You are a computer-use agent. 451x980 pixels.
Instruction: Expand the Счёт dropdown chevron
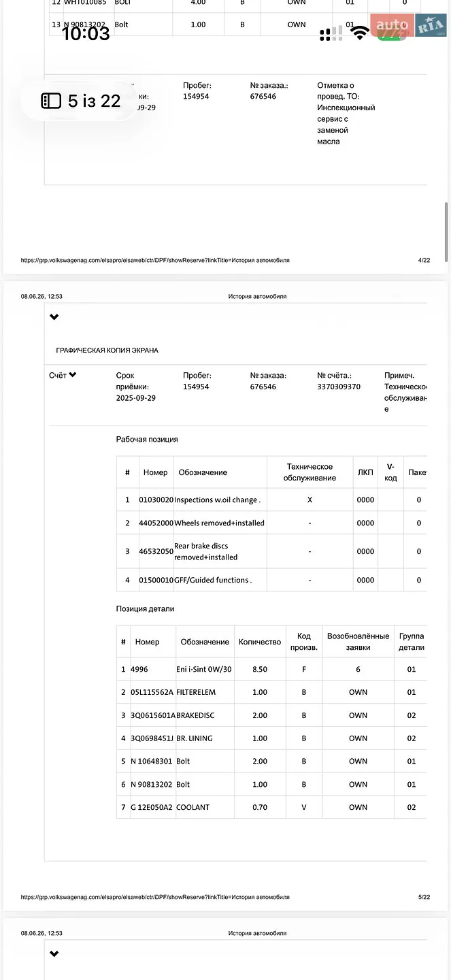[73, 375]
